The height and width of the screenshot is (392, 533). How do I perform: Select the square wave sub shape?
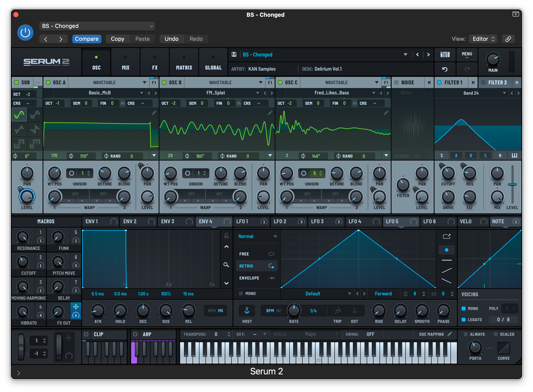pos(19,144)
